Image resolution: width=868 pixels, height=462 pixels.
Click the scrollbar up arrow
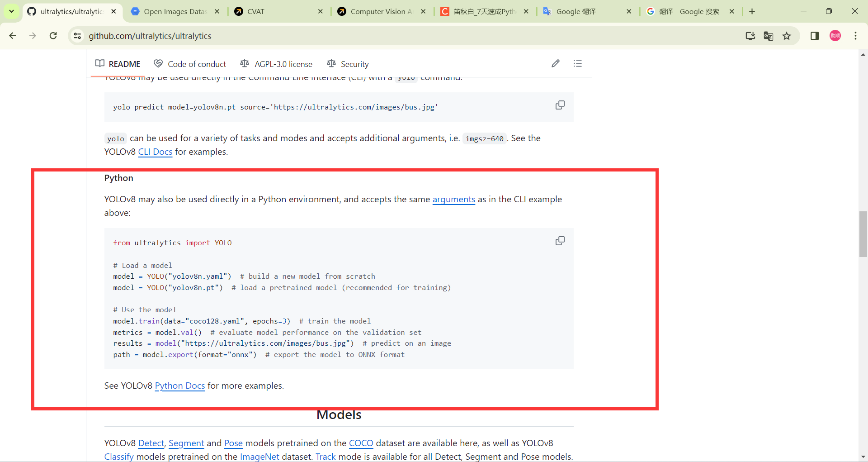pyautogui.click(x=863, y=54)
